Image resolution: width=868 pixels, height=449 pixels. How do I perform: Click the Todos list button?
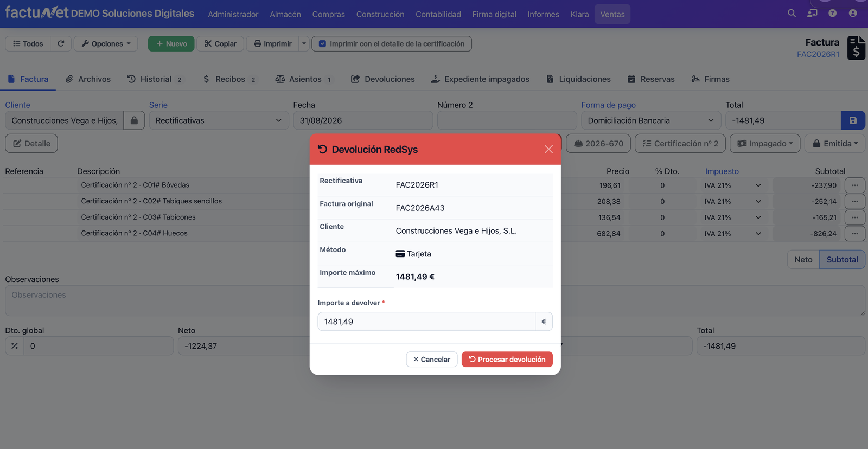(x=28, y=43)
